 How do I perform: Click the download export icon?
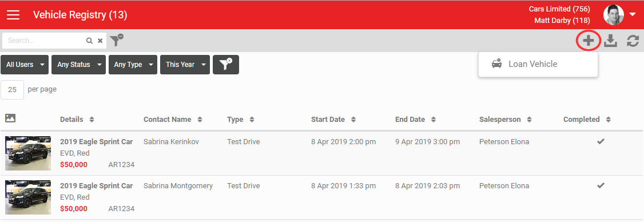(x=611, y=41)
